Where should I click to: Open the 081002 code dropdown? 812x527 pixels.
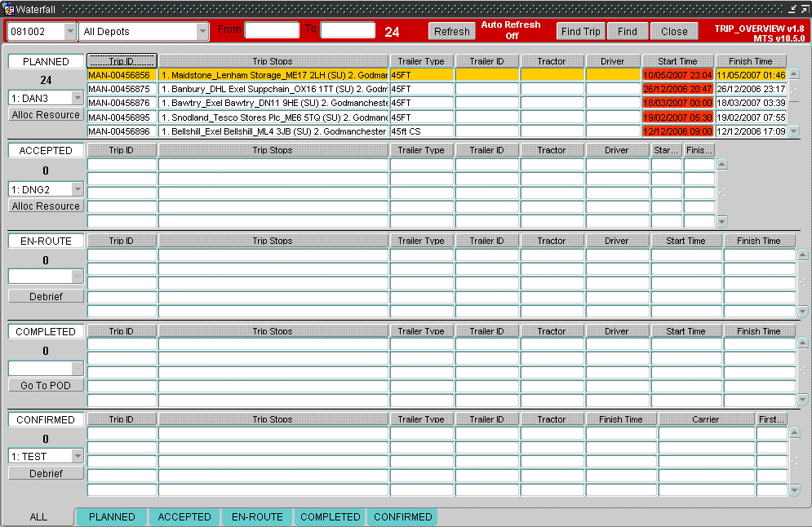point(70,32)
